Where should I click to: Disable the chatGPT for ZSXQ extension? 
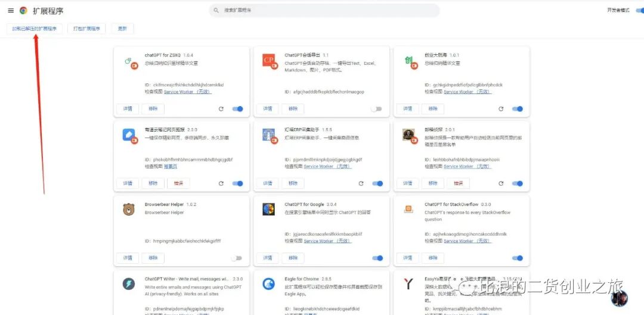[237, 109]
